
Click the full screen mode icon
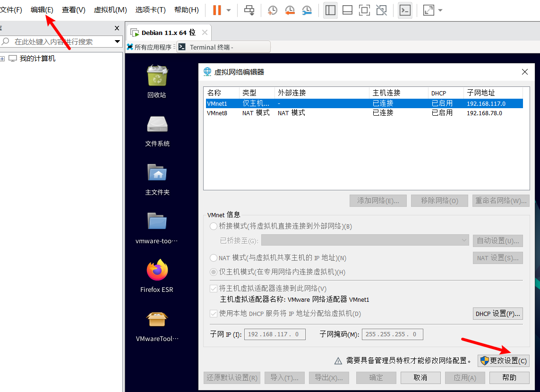click(x=364, y=10)
